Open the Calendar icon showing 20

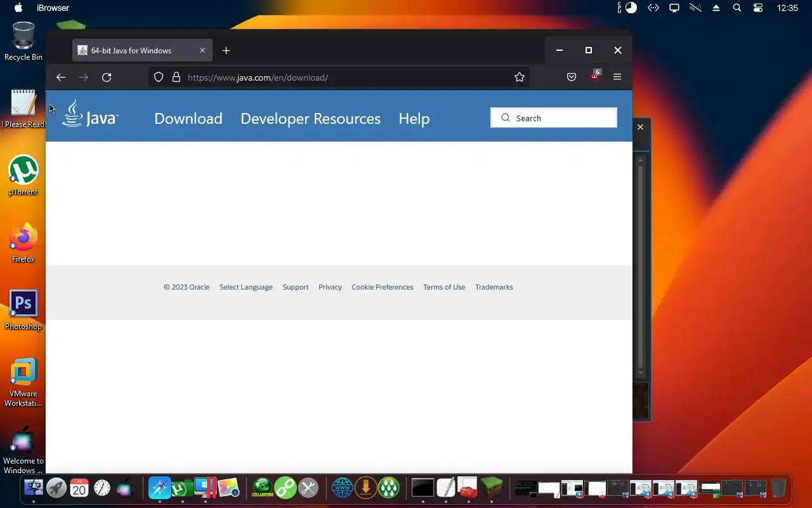tap(79, 488)
